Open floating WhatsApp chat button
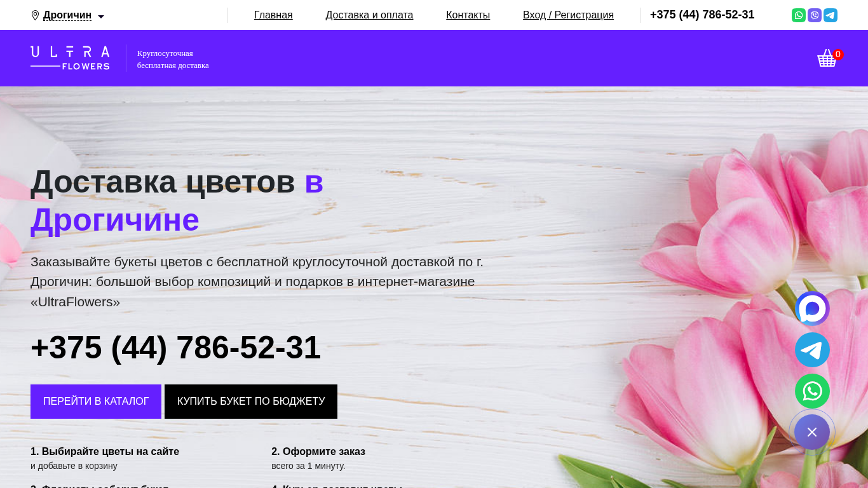Screen dimensions: 868x488 click(812, 391)
